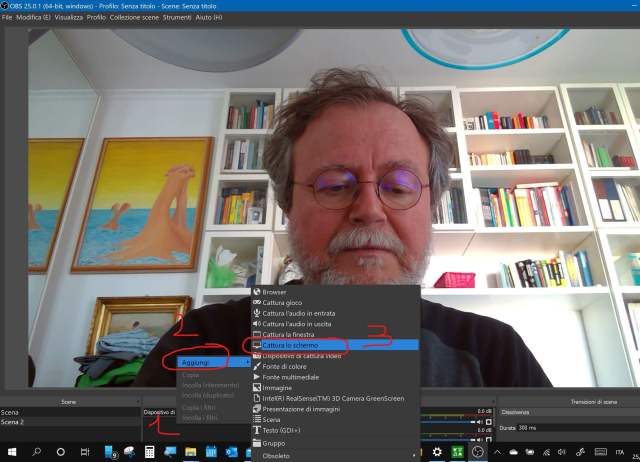Add Cattura l'audio in uscita source
This screenshot has height=462, width=640.
coord(299,324)
